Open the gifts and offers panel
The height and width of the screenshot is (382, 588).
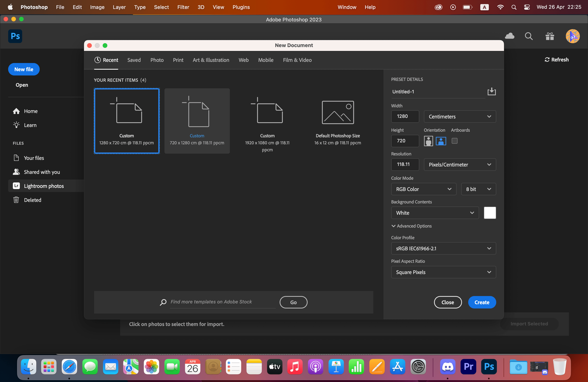(x=549, y=36)
